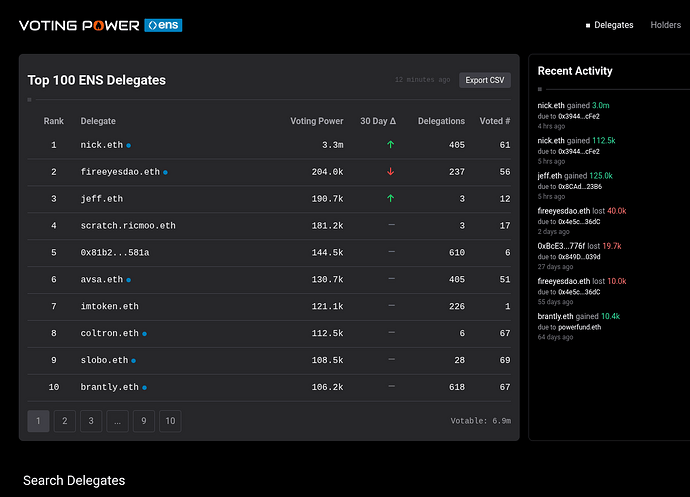
Task: Open delegate coltron.eth
Action: tap(110, 333)
